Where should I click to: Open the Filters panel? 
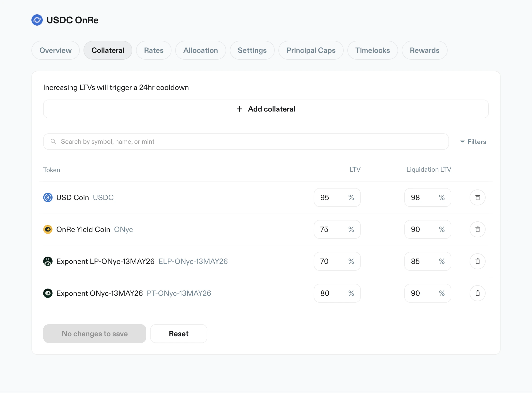coord(473,142)
